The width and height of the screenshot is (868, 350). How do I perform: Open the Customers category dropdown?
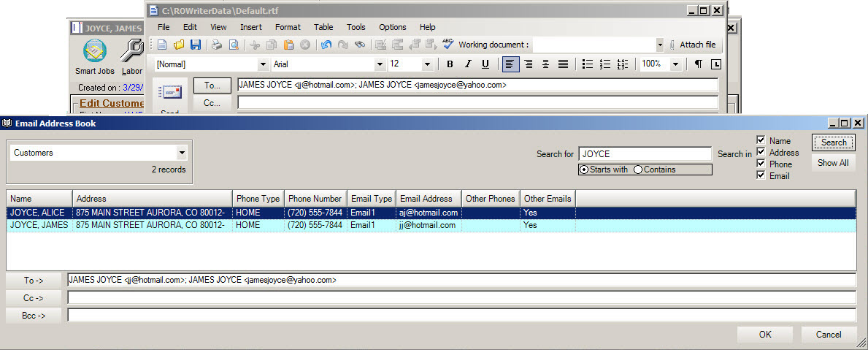coord(182,153)
